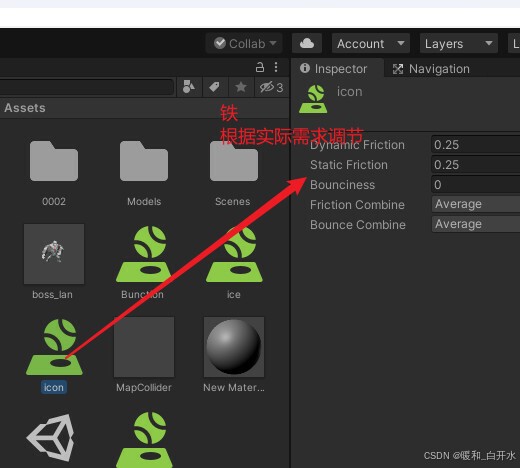Click the Dynamic Friction label

357,145
